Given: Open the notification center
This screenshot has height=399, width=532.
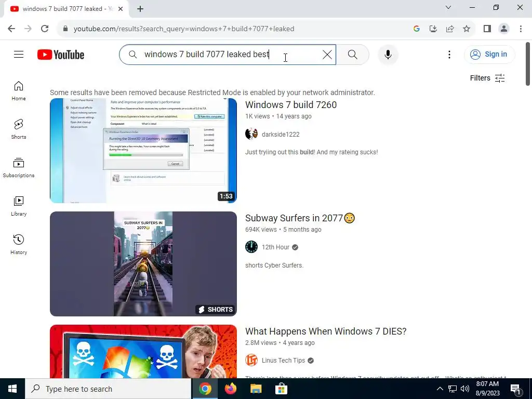Looking at the screenshot, I should (516, 389).
